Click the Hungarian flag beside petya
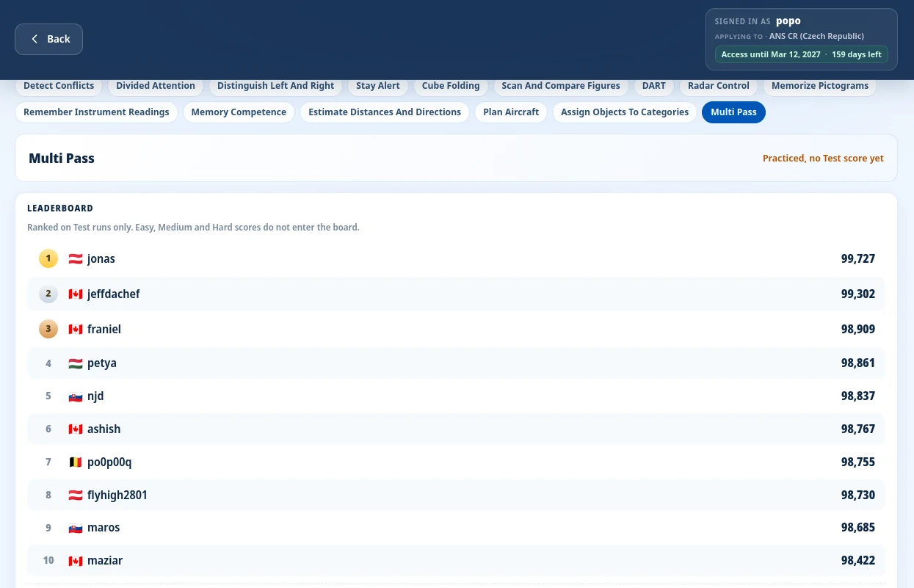 point(76,363)
